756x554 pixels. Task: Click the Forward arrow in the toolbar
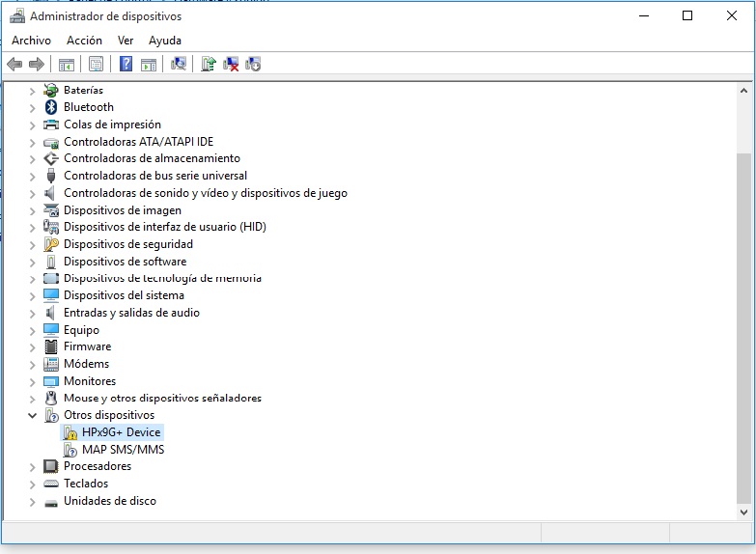click(x=37, y=65)
